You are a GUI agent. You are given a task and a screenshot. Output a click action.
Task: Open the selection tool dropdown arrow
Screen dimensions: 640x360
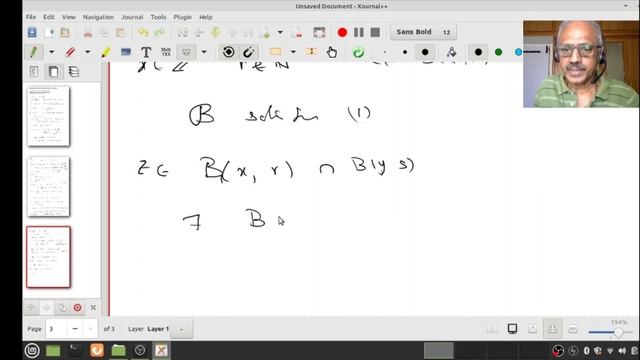point(293,52)
